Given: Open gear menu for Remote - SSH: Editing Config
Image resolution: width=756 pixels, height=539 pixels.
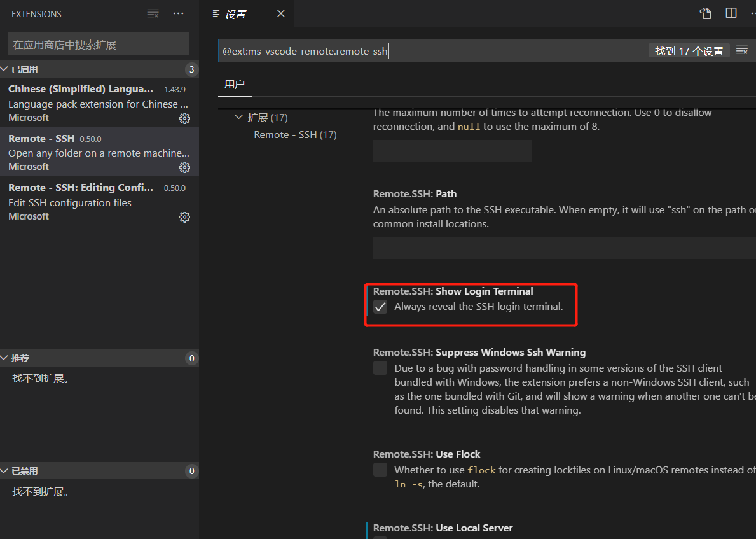Looking at the screenshot, I should click(184, 217).
